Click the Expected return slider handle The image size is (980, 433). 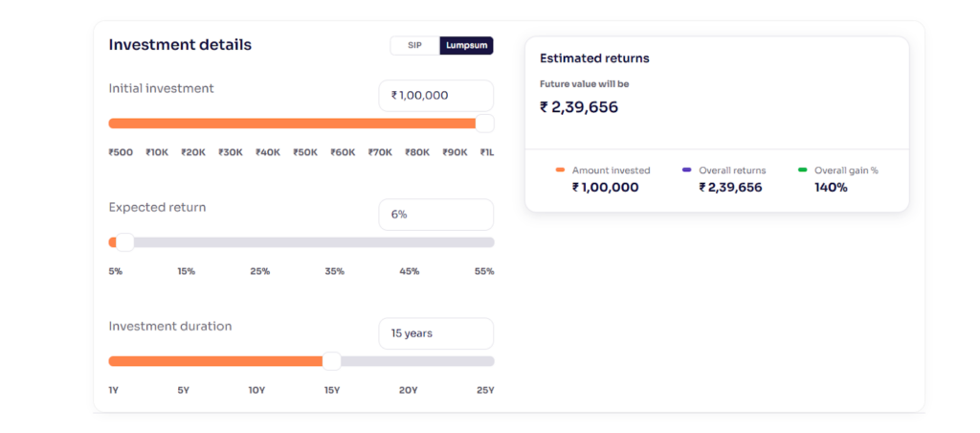coord(124,242)
